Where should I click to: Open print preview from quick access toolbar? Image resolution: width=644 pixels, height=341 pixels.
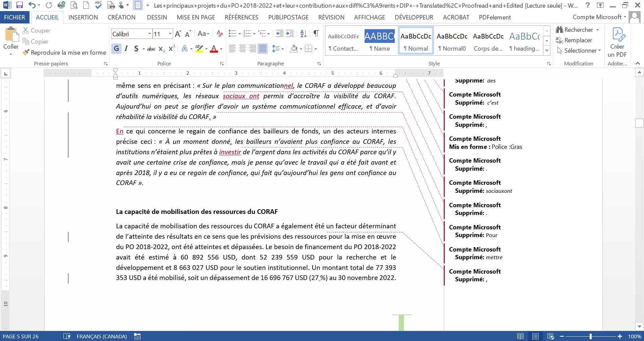[x=74, y=5]
